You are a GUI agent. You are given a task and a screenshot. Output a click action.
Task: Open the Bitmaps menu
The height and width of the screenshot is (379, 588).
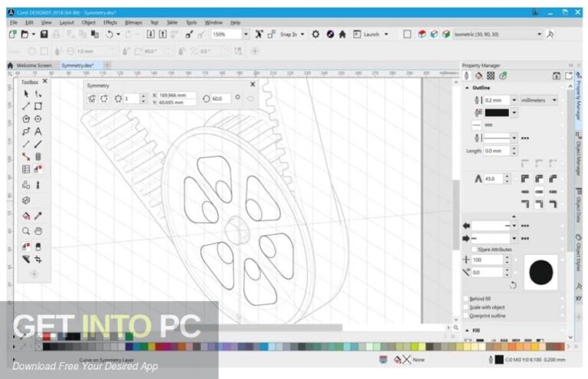click(133, 22)
